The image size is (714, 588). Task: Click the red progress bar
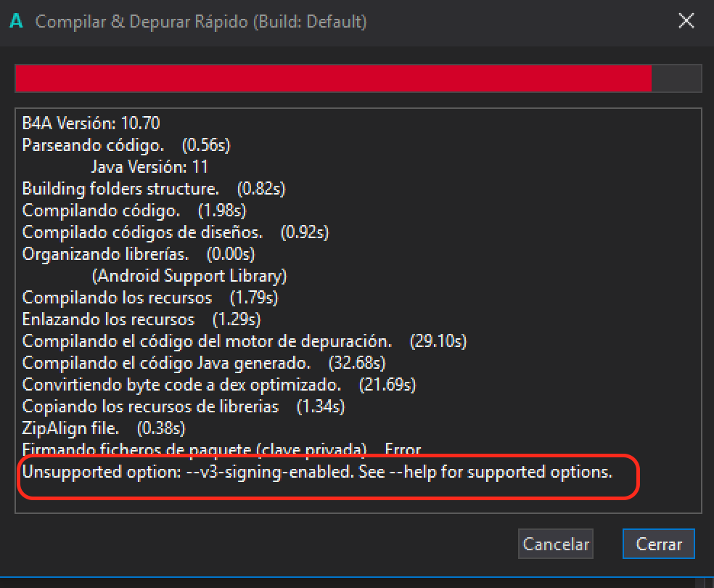[334, 78]
